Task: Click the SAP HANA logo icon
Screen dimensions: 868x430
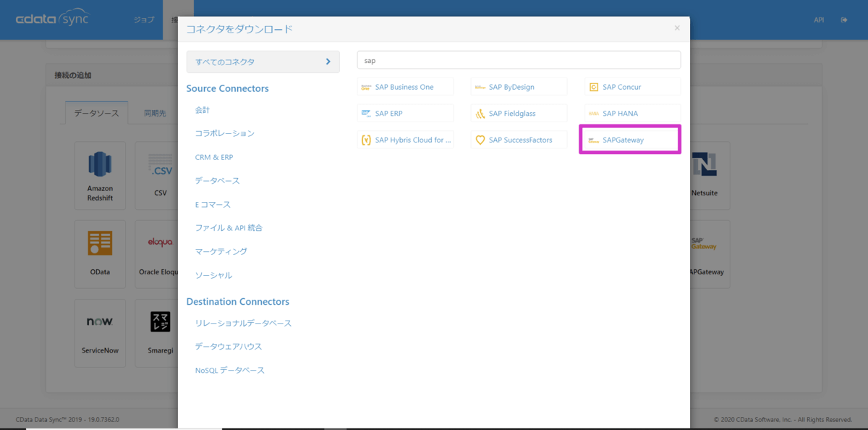Action: pyautogui.click(x=594, y=114)
